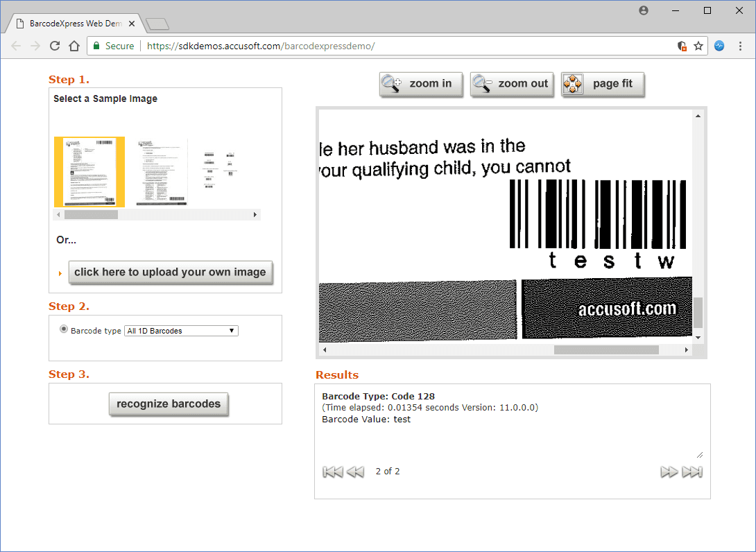
Task: Close the BarcodeXpress tab
Action: (132, 23)
